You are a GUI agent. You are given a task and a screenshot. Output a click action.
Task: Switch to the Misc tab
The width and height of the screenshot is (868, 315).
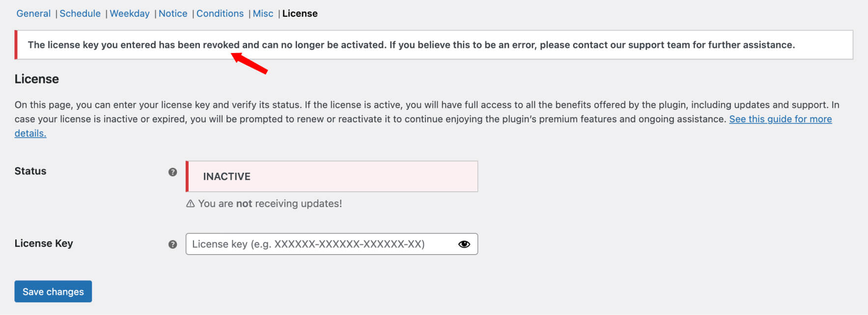[x=263, y=14]
